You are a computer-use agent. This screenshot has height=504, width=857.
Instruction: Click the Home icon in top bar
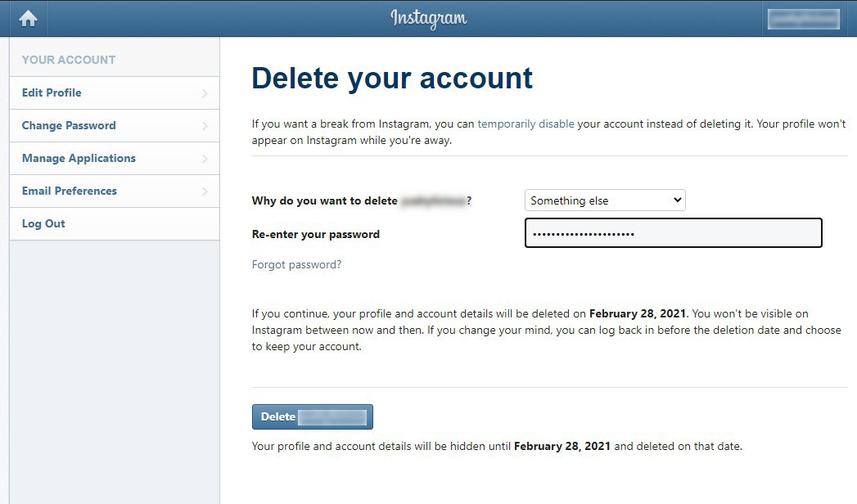click(28, 18)
